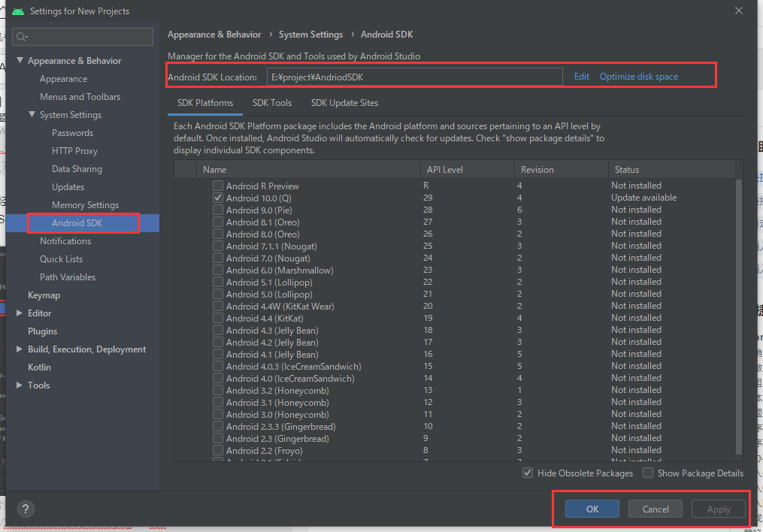Click the Edit link next to SDK location
The height and width of the screenshot is (532, 763).
pos(583,76)
